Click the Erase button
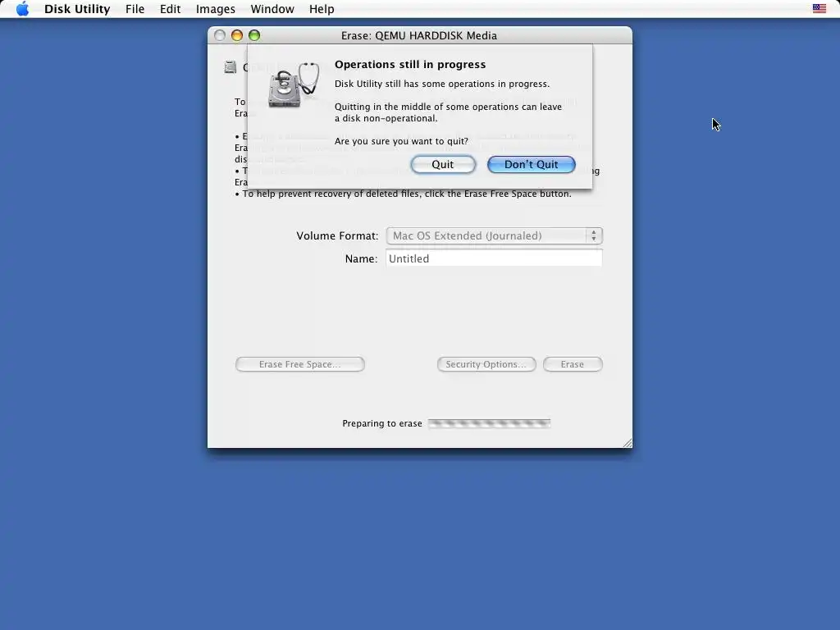 (573, 364)
